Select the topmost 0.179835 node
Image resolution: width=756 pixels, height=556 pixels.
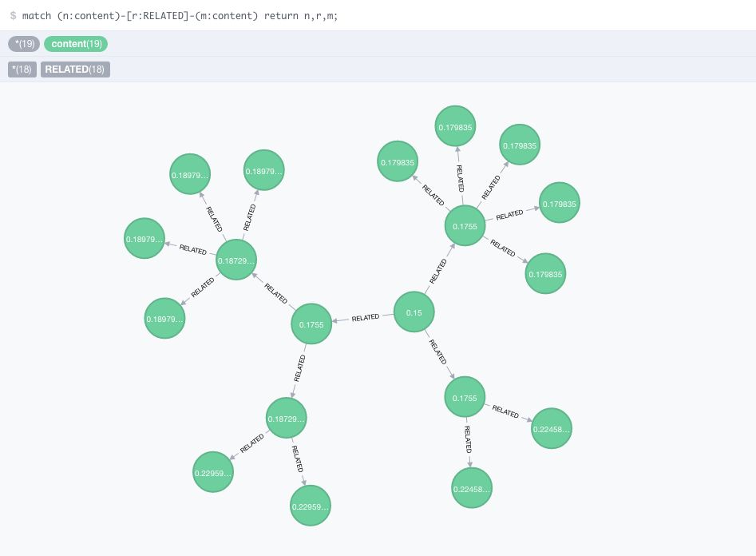455,125
